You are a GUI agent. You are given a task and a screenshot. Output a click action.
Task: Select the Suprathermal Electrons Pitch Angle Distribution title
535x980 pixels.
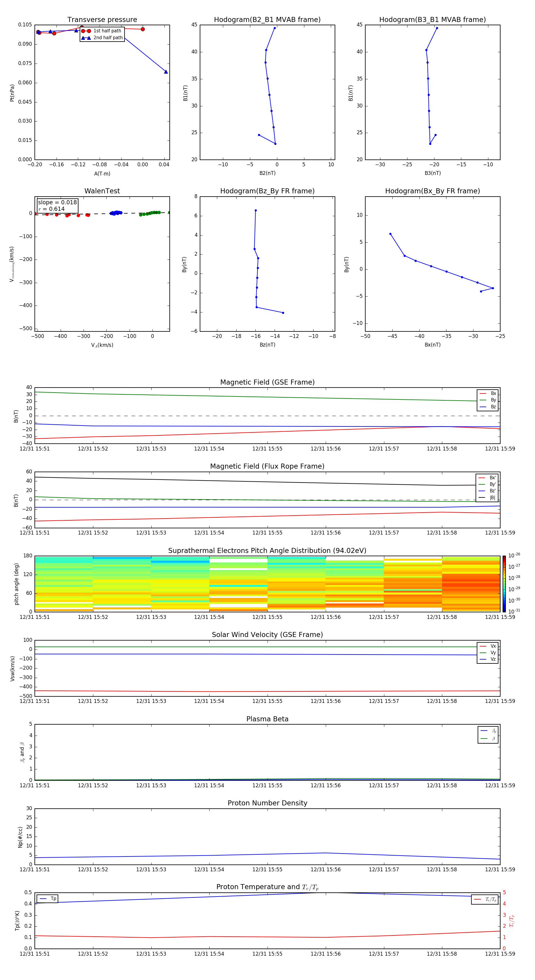pyautogui.click(x=267, y=551)
